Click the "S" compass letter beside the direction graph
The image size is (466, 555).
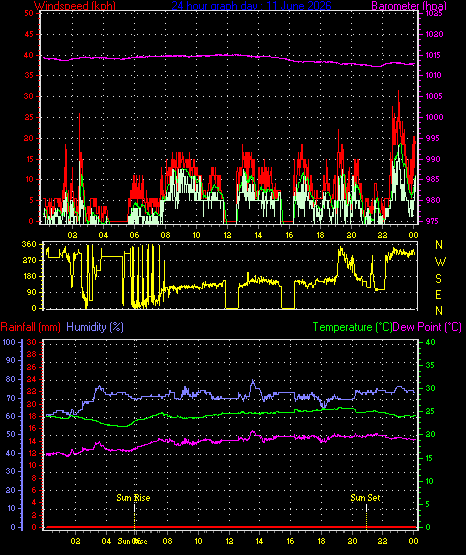(438, 279)
